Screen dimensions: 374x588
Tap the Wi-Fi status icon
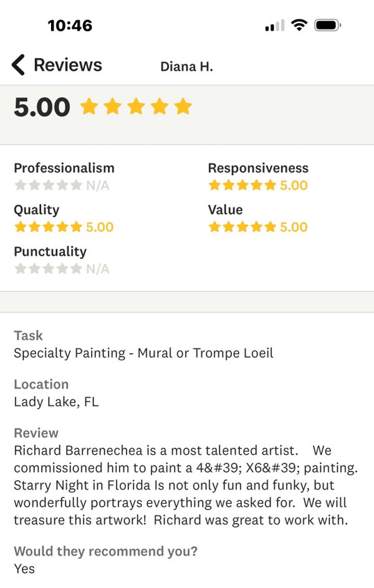pos(299,25)
